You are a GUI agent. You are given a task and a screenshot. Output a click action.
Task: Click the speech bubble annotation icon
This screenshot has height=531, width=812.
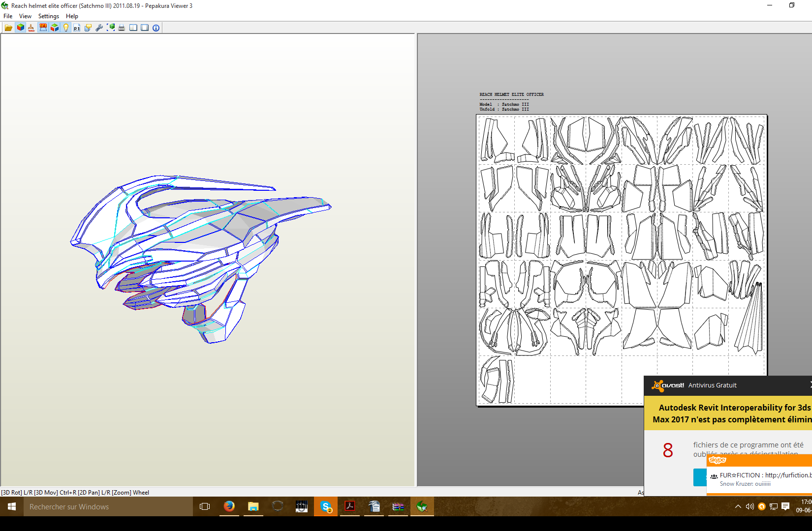point(88,28)
